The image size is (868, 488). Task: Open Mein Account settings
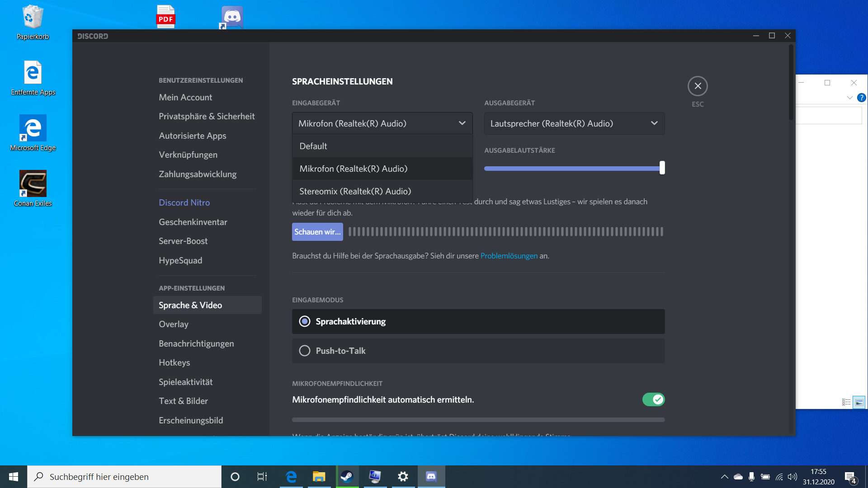(208, 97)
